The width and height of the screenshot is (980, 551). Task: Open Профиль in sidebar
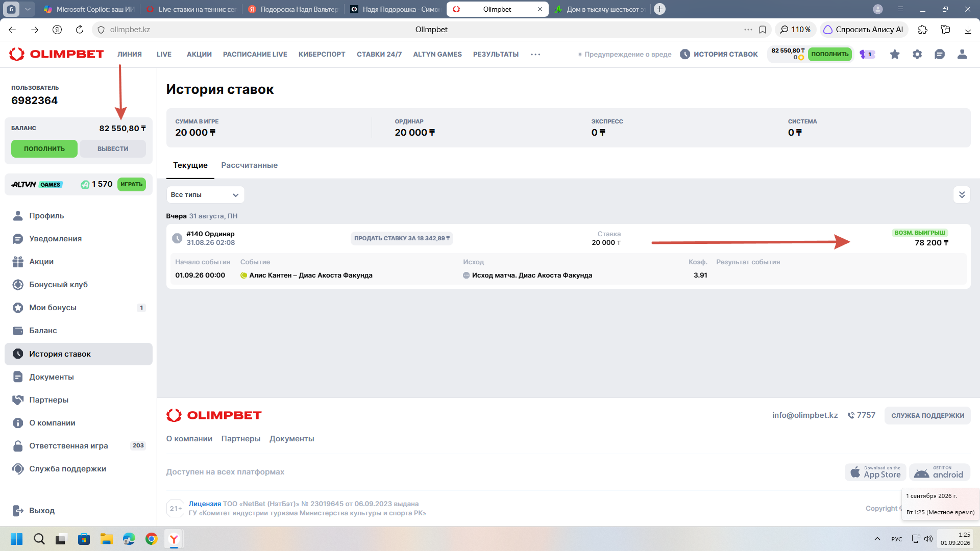click(x=79, y=216)
